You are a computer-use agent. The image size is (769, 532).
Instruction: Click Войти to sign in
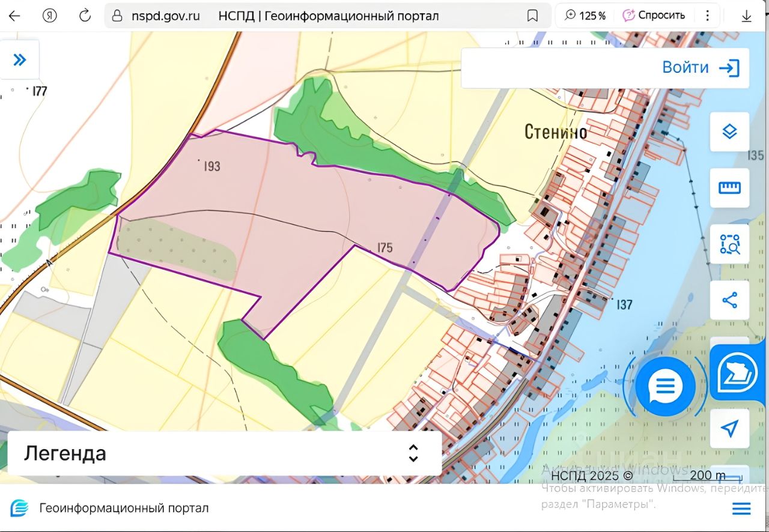tap(701, 67)
